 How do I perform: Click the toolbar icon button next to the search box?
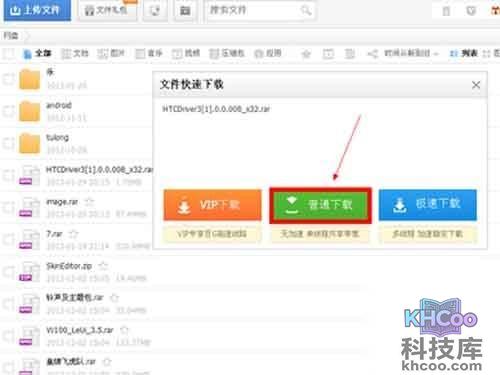tap(185, 11)
